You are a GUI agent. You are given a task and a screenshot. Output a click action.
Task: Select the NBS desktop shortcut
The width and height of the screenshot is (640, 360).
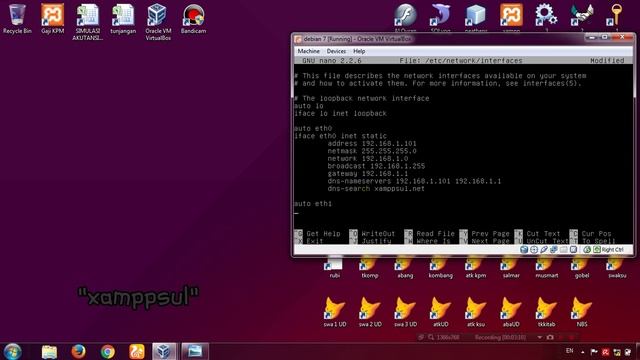[x=582, y=312]
